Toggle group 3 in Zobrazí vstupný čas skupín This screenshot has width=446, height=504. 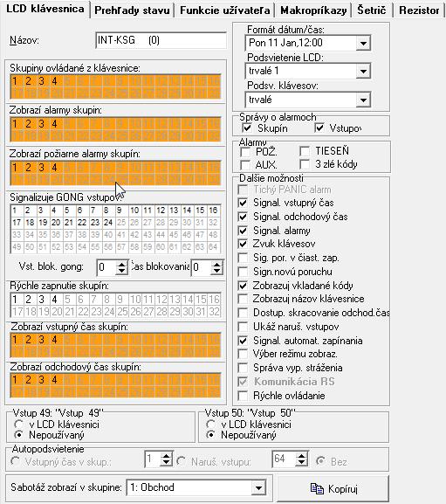click(x=41, y=340)
